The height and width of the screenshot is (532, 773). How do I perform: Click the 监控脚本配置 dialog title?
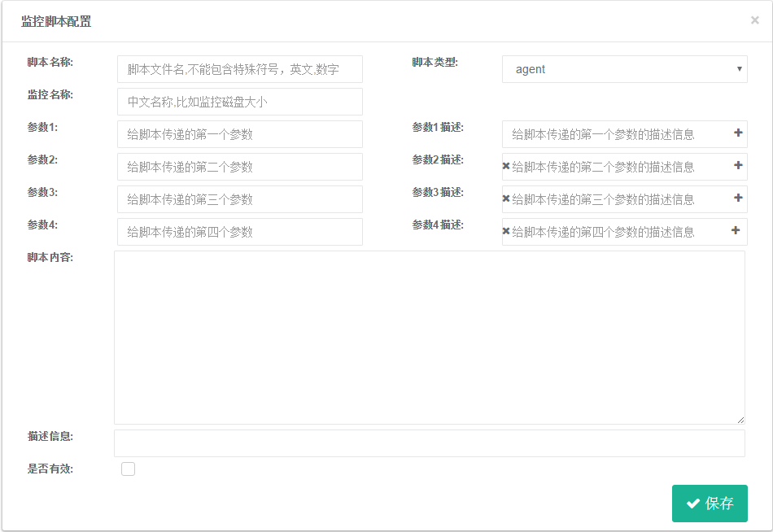[x=56, y=22]
